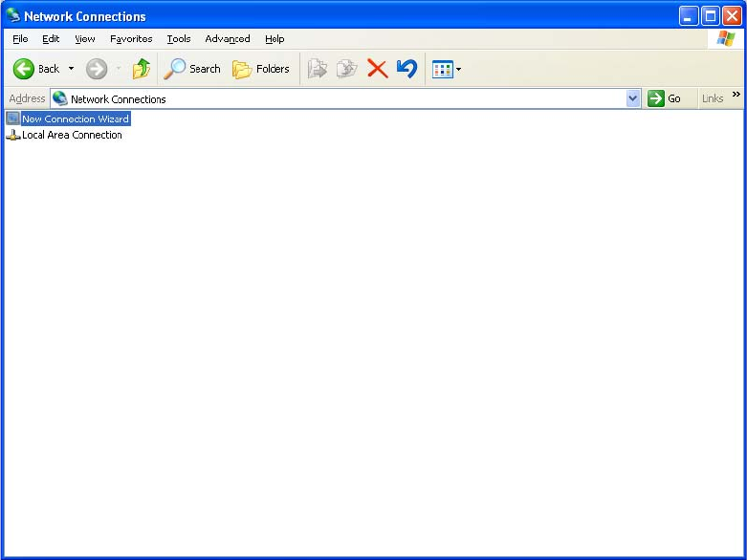Click the Copy To toolbar icon
This screenshot has height=560, width=747.
coord(347,69)
